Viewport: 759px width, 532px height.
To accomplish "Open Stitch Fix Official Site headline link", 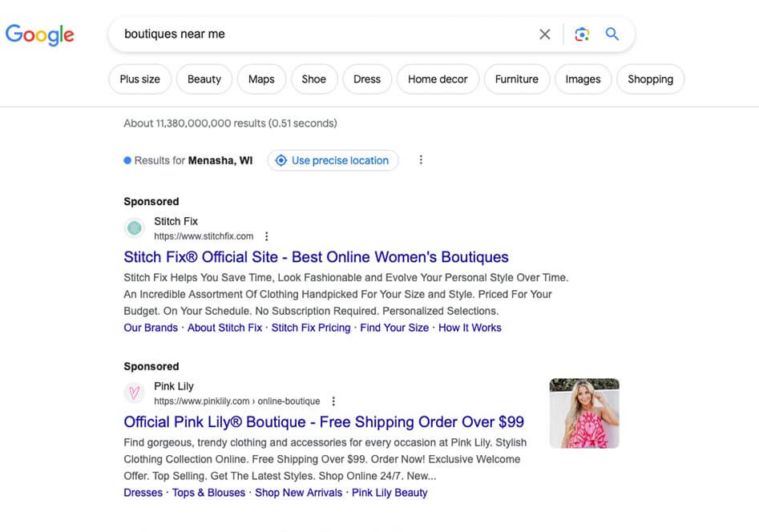I will [x=316, y=257].
